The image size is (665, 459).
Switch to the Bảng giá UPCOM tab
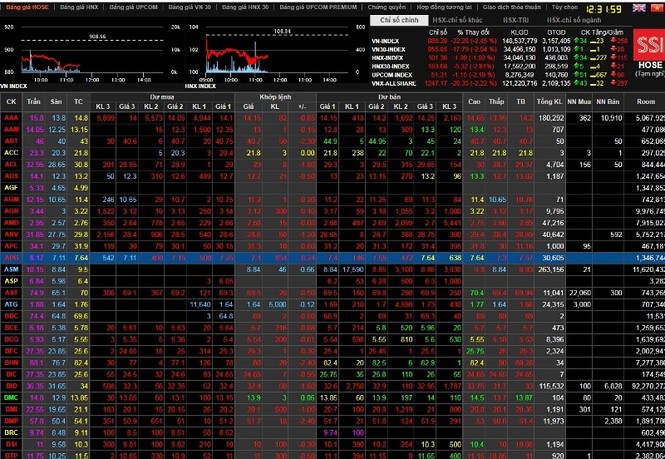[133, 8]
